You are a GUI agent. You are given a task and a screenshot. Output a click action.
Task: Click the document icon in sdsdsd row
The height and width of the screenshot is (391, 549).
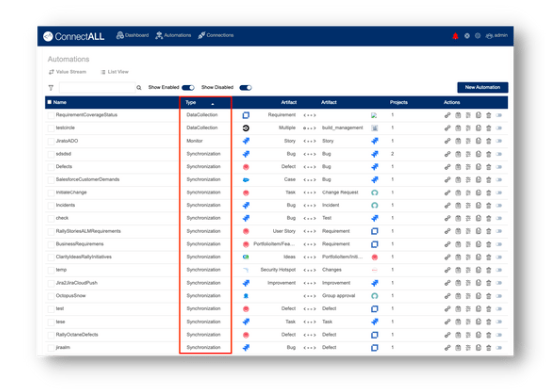click(478, 154)
